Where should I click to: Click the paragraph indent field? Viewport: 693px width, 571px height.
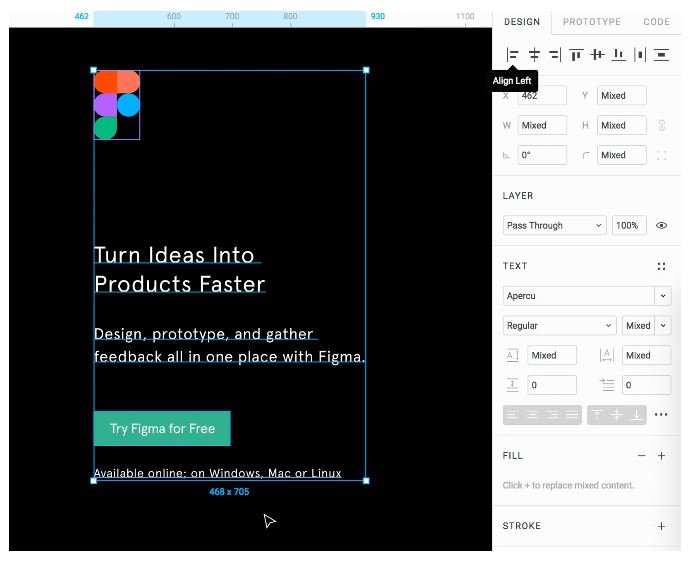646,385
